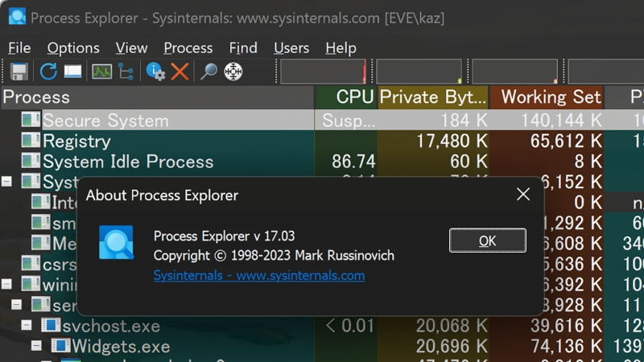
Task: Open the Find menu
Action: click(x=243, y=48)
